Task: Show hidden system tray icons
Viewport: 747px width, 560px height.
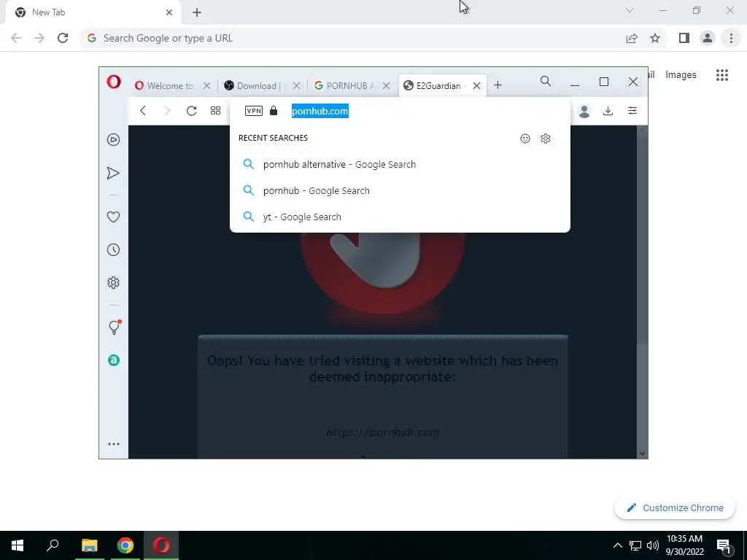Action: pyautogui.click(x=617, y=545)
